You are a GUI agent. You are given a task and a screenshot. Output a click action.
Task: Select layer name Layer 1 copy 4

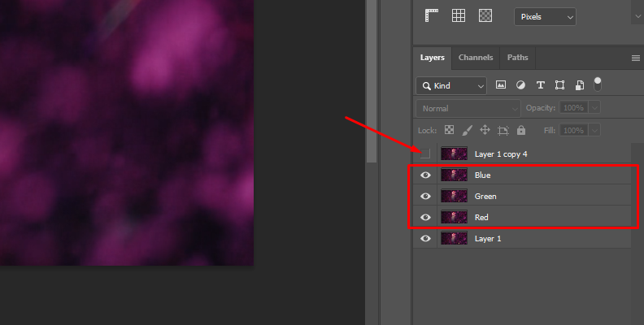(501, 154)
